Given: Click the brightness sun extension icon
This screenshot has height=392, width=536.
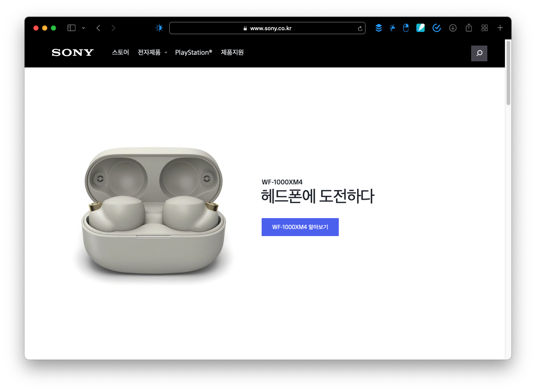Looking at the screenshot, I should click(159, 28).
